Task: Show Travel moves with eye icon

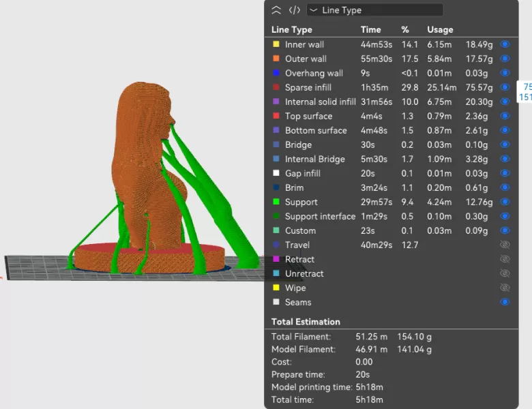Action: point(505,245)
